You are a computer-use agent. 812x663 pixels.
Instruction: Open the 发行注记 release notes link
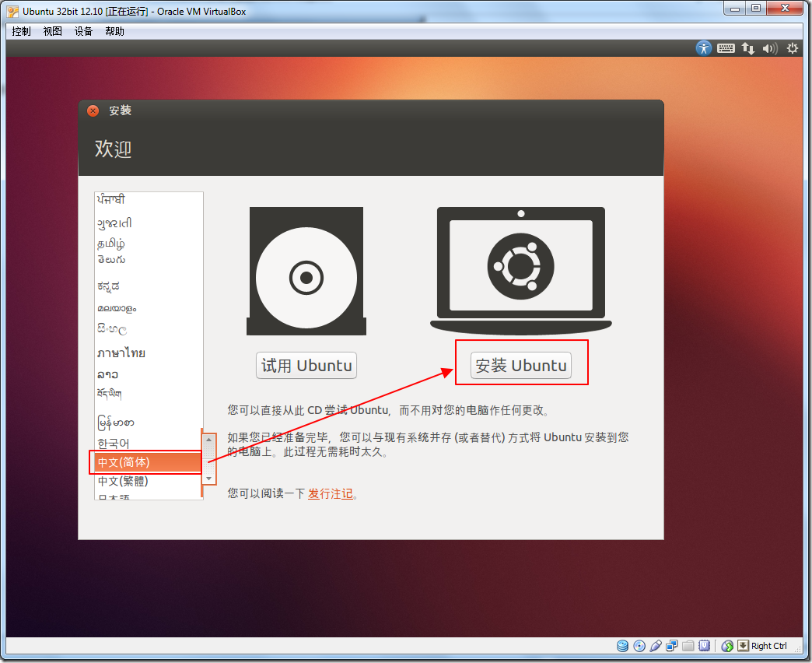(x=331, y=493)
